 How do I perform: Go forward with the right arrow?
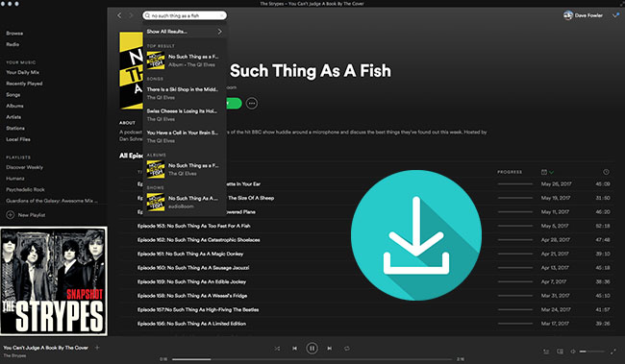pos(131,15)
